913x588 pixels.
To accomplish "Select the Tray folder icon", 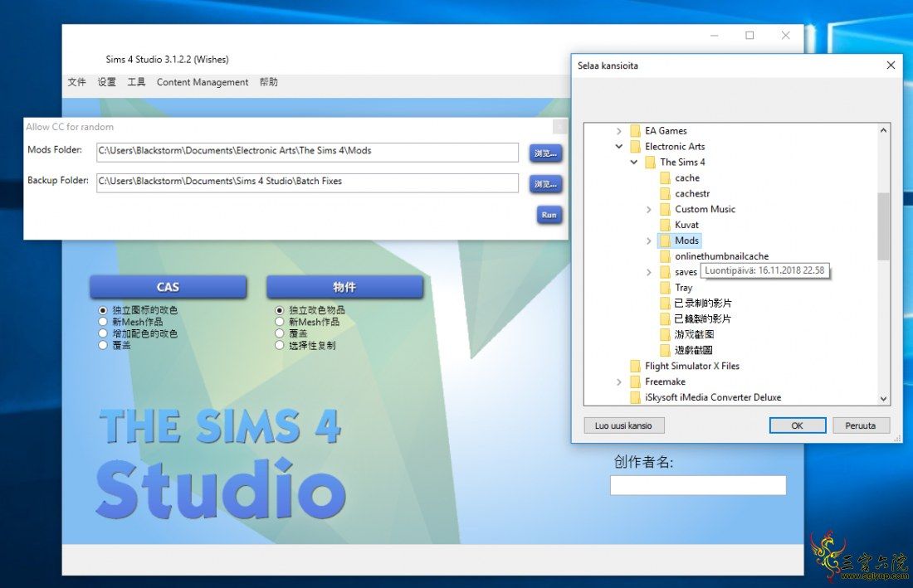I will (x=665, y=288).
